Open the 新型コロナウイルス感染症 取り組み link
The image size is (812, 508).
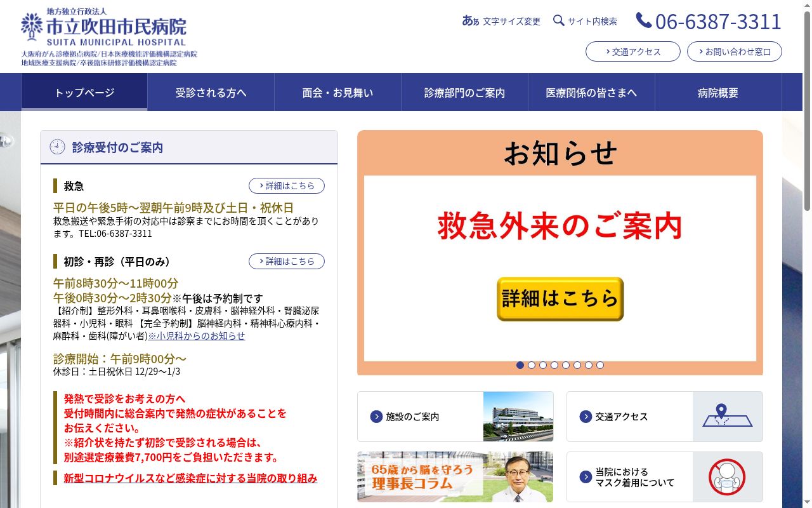(x=190, y=478)
